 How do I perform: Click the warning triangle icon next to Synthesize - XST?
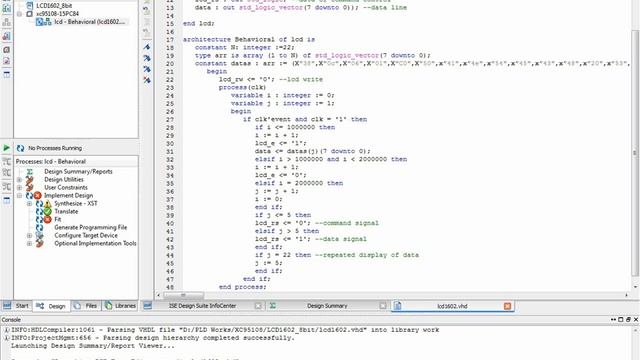click(x=48, y=204)
